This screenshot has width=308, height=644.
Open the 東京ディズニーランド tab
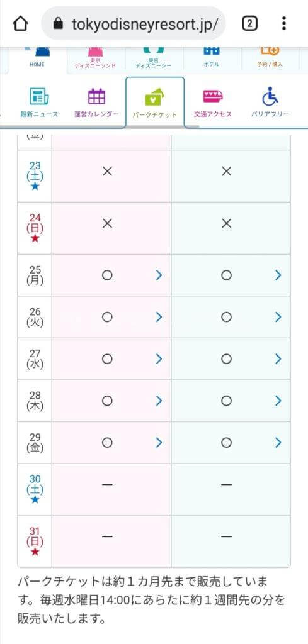click(x=95, y=60)
